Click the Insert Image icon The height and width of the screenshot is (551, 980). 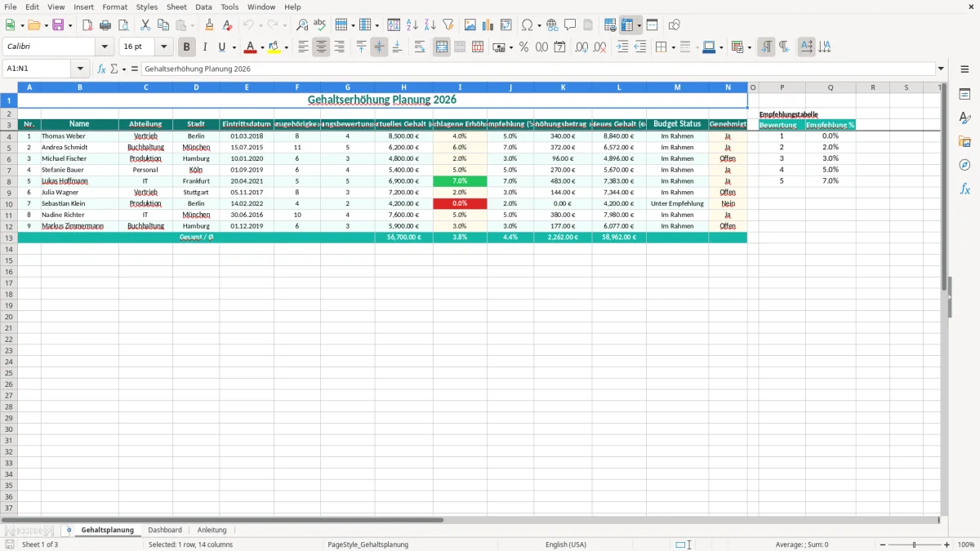(470, 25)
